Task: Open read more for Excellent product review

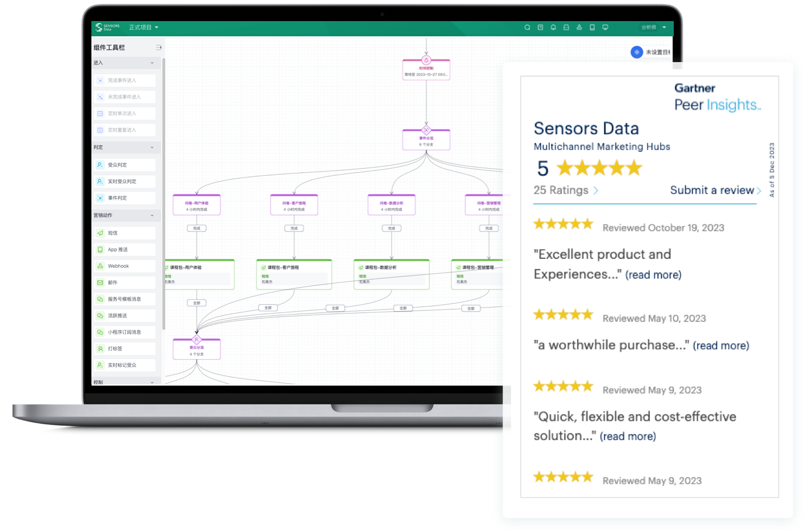Action: point(653,275)
